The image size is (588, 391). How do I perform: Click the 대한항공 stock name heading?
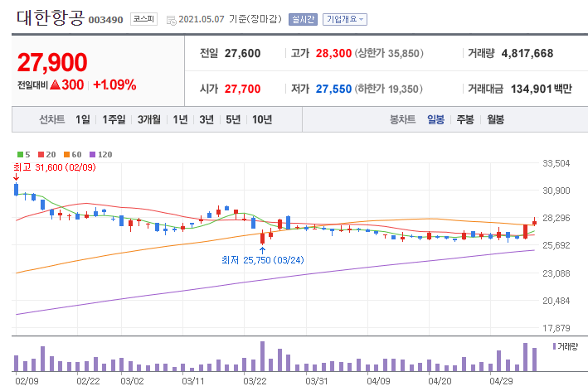[51, 17]
